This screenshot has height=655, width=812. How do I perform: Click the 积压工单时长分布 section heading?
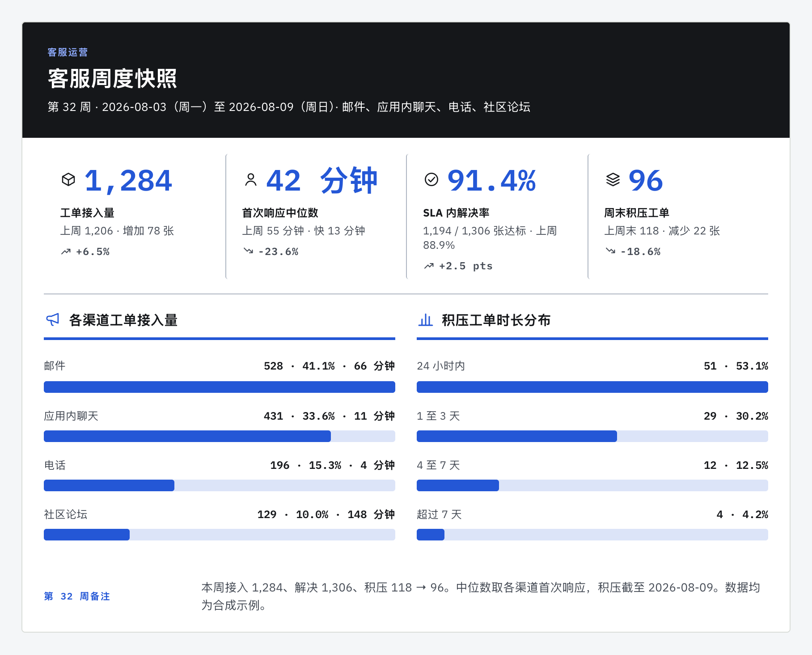[496, 320]
